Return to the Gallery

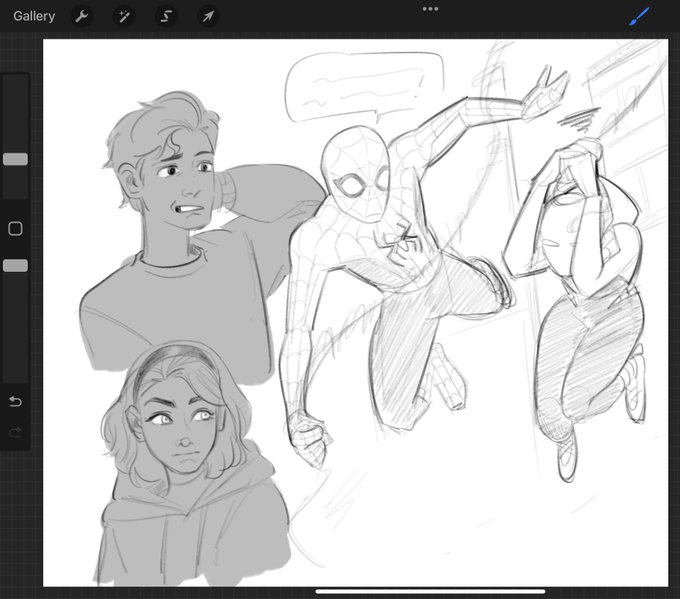click(34, 16)
